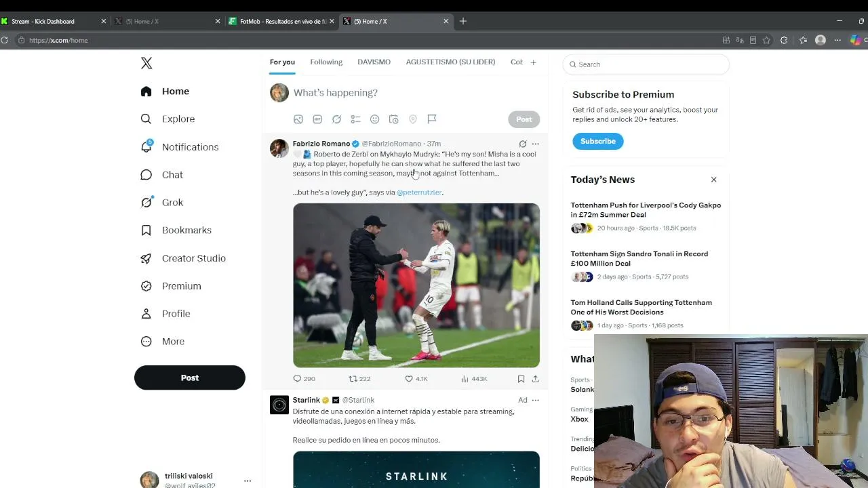868x488 pixels.
Task: Add page to browser favorites star
Action: 766,41
